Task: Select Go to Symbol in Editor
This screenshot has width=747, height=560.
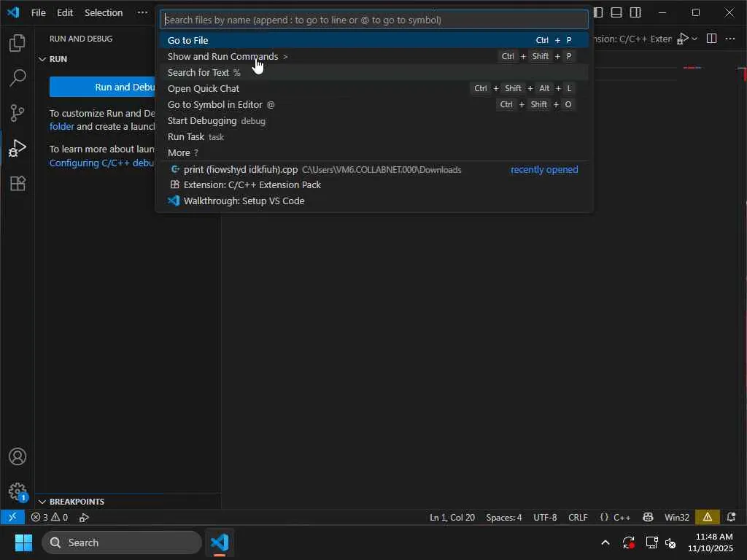Action: coord(374,105)
